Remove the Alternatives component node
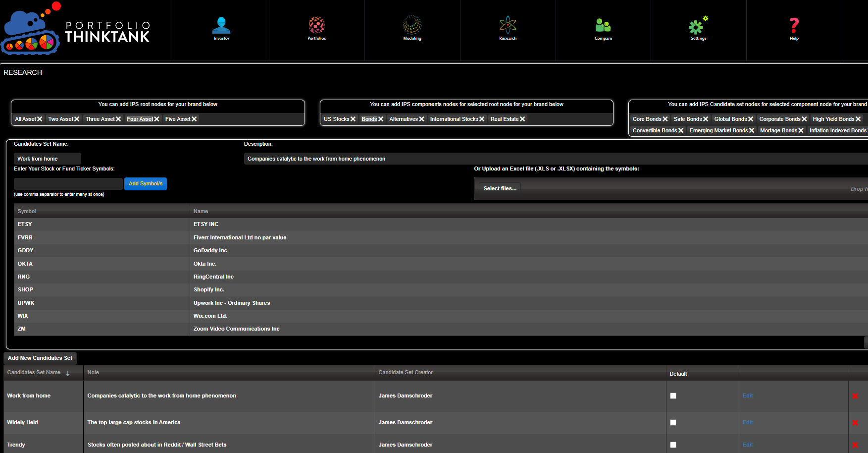Image resolution: width=868 pixels, height=453 pixels. [x=421, y=119]
